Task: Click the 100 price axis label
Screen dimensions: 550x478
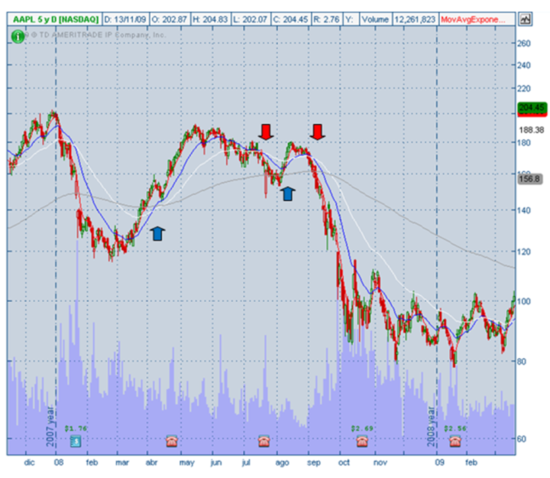Action: [x=524, y=301]
